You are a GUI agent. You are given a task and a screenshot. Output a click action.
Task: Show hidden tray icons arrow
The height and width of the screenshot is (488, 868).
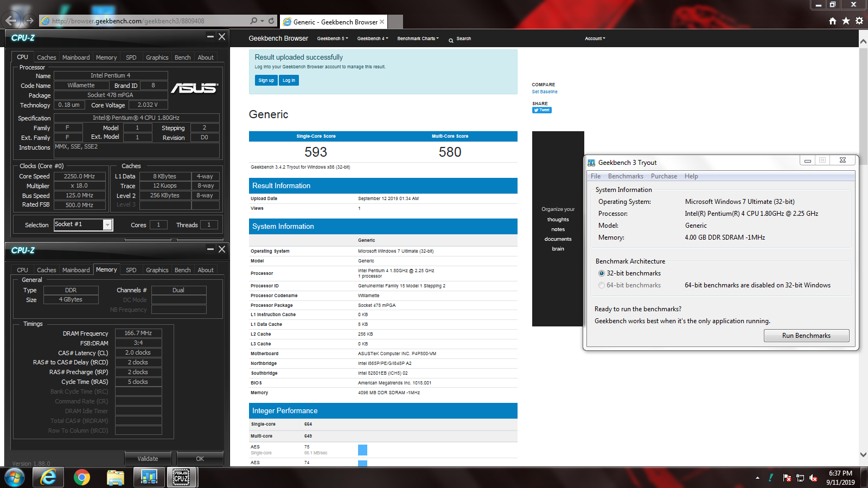[757, 478]
